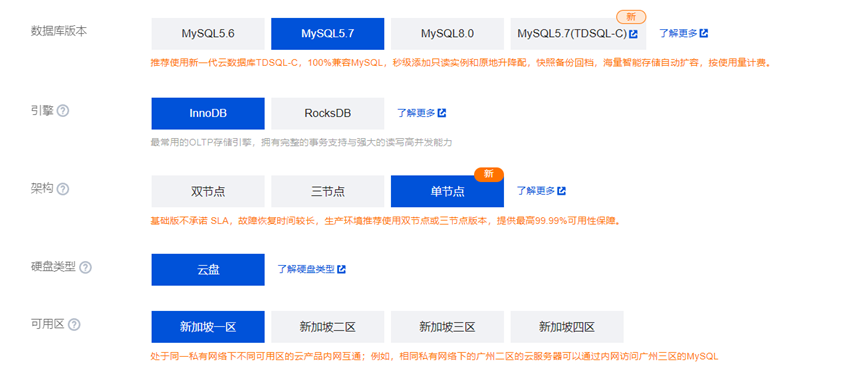This screenshot has height=384, width=865.
Task: Select 三节点 architecture option
Action: [328, 191]
